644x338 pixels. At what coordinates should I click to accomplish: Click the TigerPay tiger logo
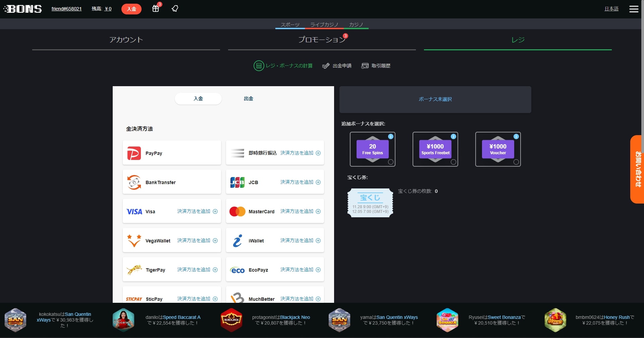click(x=134, y=270)
